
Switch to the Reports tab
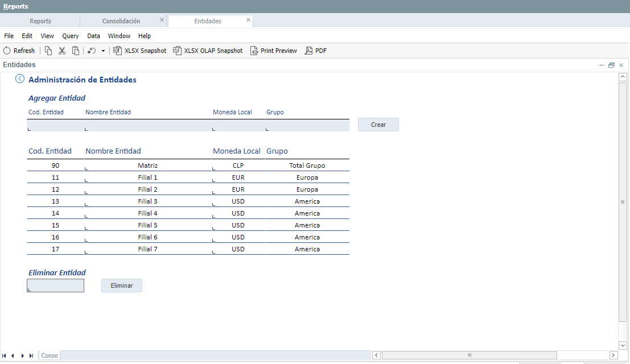pos(40,21)
